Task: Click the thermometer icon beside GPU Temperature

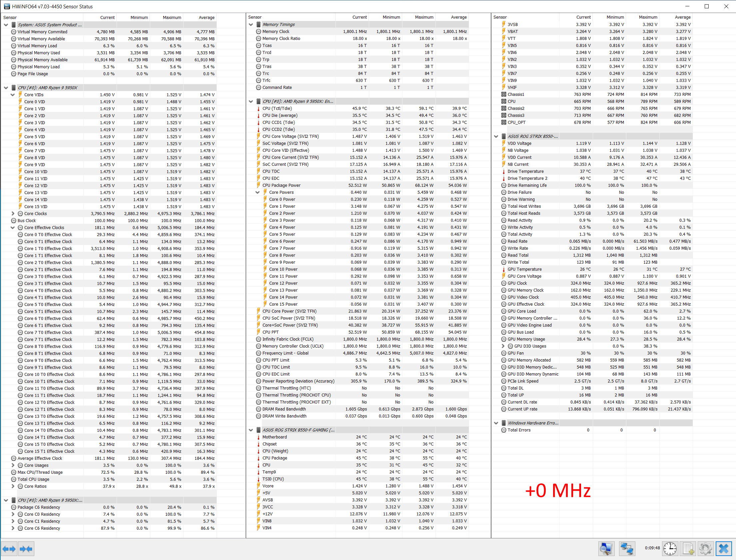Action: coord(503,269)
